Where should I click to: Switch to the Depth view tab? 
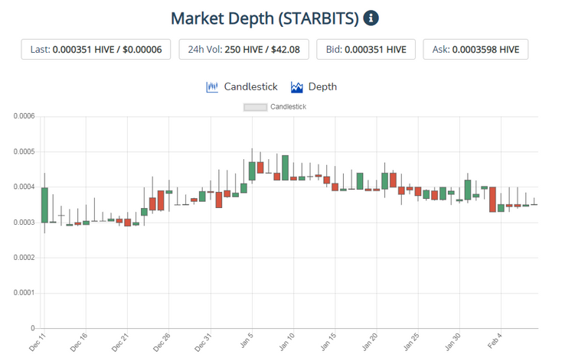(x=314, y=87)
